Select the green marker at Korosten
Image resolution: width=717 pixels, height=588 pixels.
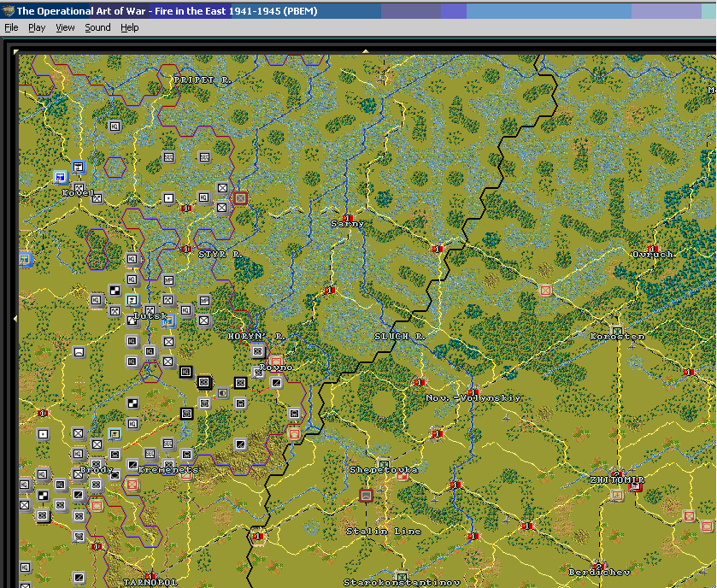tap(617, 331)
